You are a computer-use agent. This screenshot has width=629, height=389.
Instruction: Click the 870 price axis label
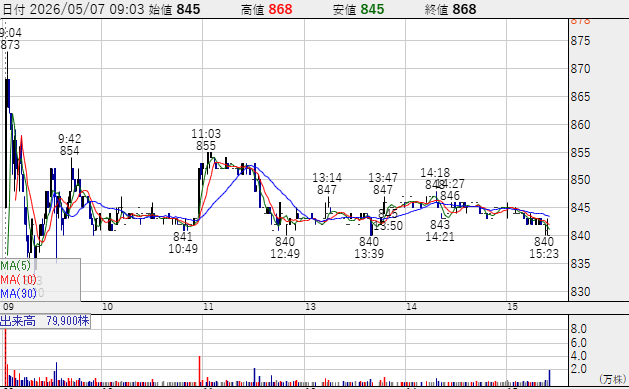(580, 69)
